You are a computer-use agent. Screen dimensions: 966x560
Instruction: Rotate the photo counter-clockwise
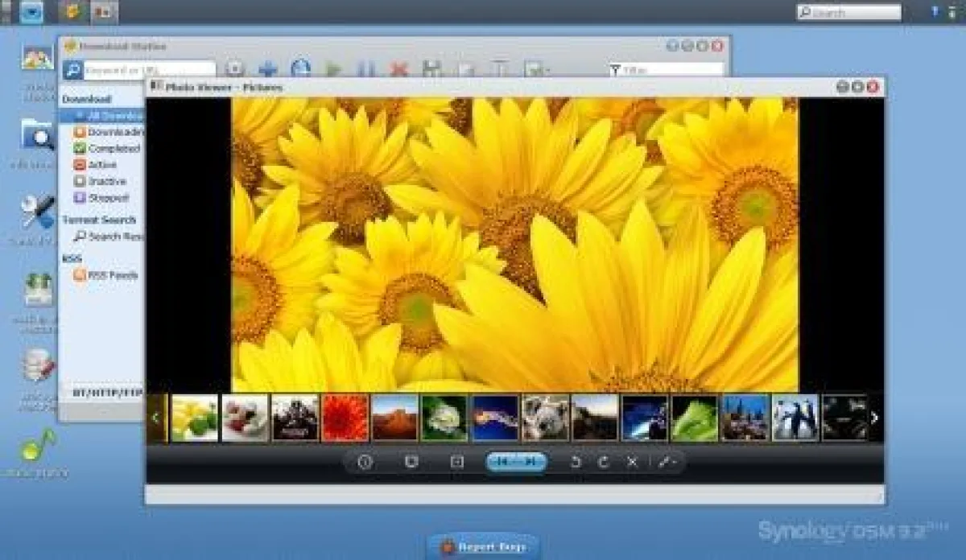(576, 462)
